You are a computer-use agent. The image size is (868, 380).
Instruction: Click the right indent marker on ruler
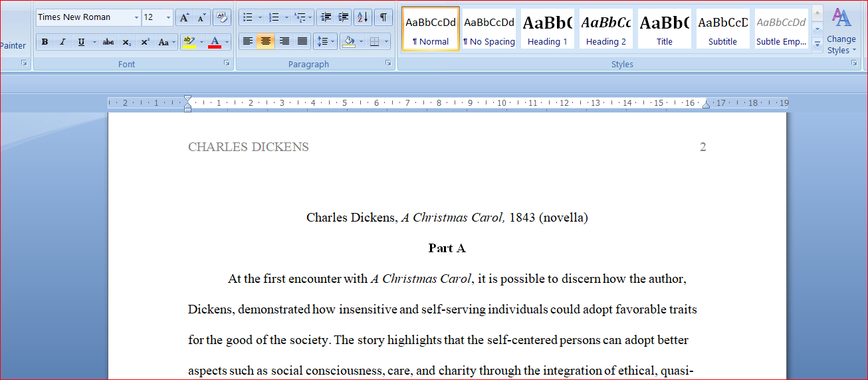(706, 104)
